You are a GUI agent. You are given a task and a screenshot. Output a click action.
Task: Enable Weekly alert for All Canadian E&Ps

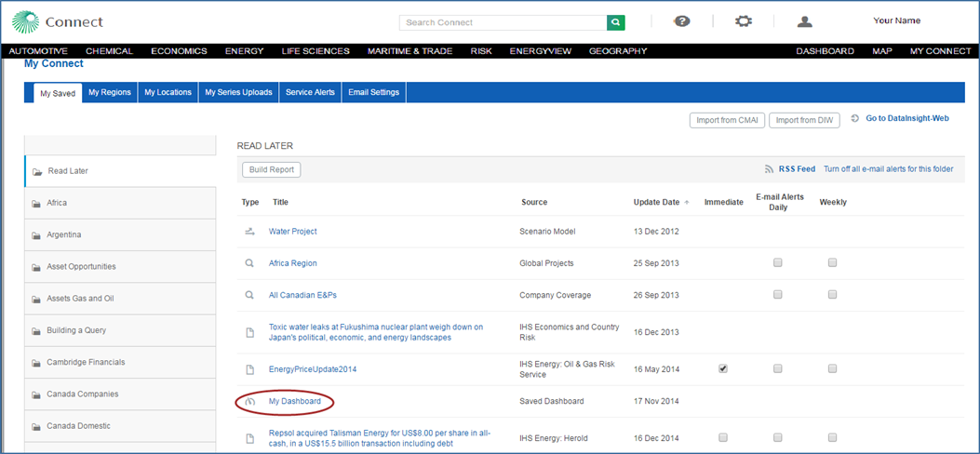point(832,295)
